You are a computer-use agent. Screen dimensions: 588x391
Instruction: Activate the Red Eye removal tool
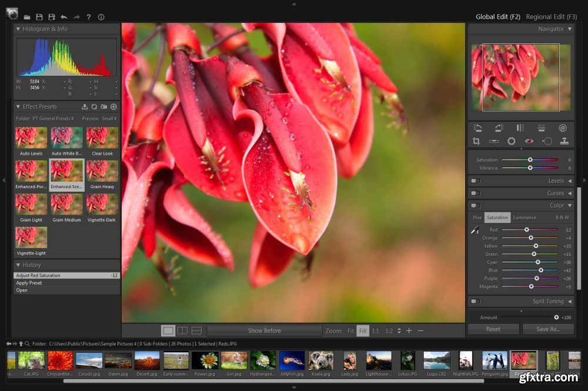(x=529, y=141)
